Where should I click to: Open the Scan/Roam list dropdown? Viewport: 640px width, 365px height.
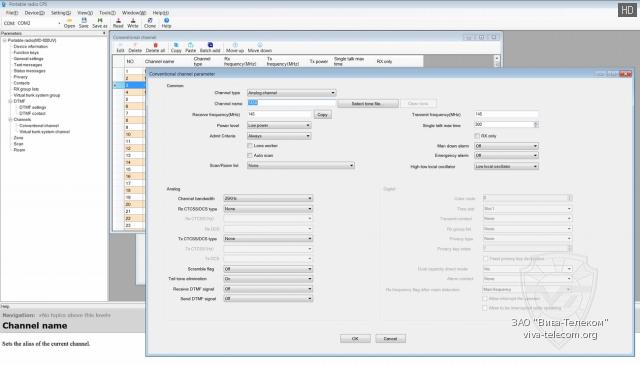[300, 166]
